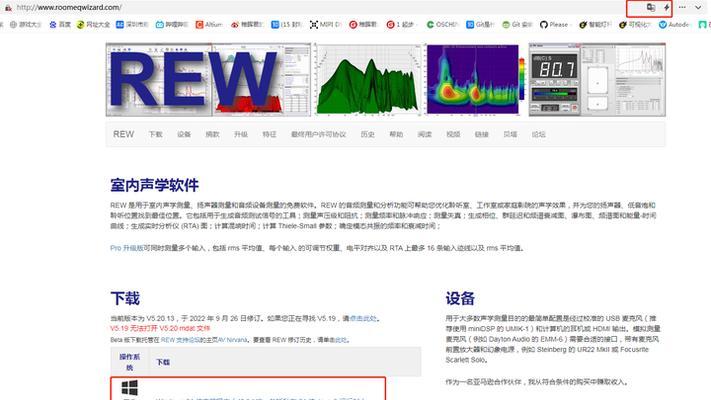Open the 百度 bookmark
The image size is (711, 400).
pos(60,24)
